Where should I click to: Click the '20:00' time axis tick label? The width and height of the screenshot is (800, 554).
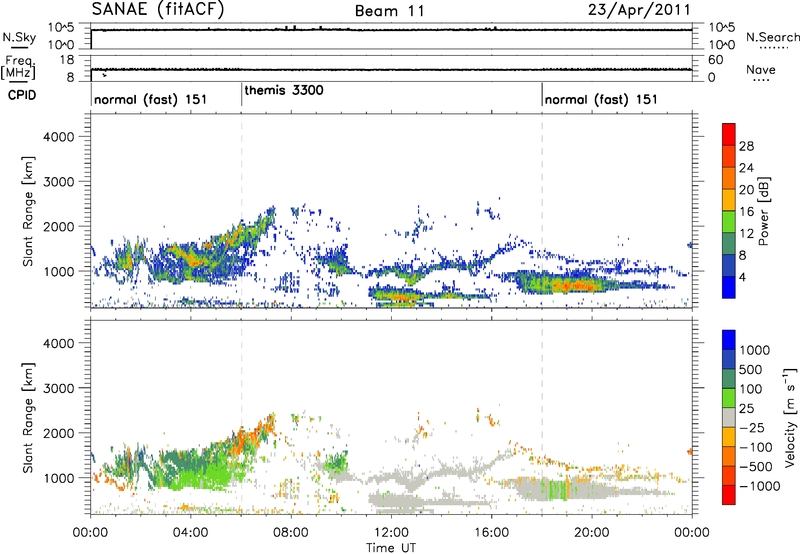click(x=591, y=533)
